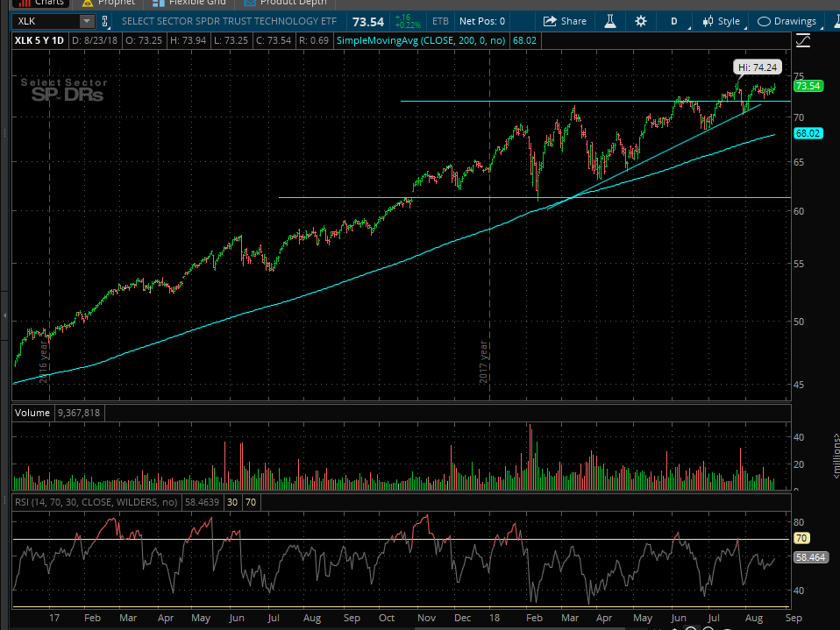This screenshot has width=840, height=630.
Task: Open the drawing set trendline icon
Action: [x=803, y=40]
